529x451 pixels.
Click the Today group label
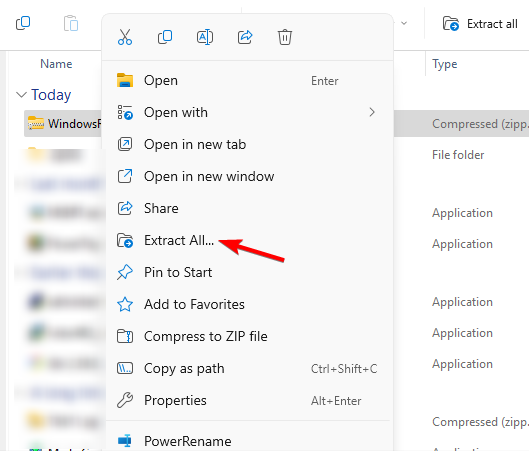[51, 95]
